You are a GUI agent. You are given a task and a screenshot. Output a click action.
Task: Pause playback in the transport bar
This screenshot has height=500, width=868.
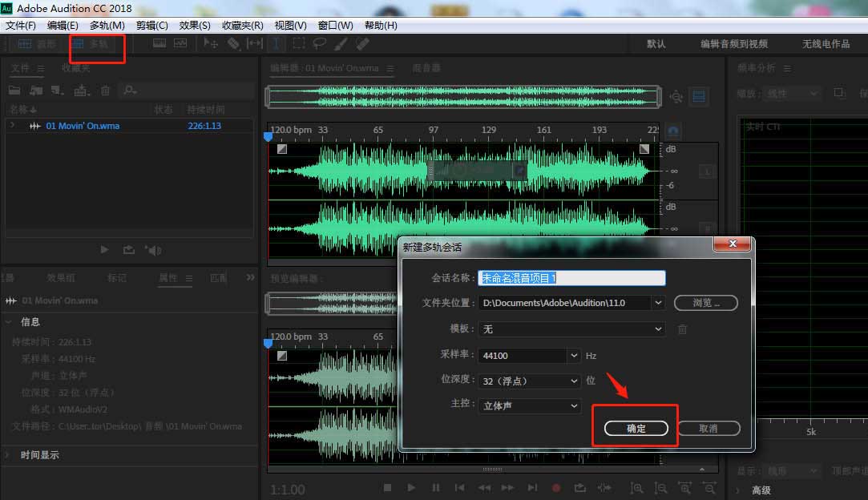pyautogui.click(x=436, y=488)
